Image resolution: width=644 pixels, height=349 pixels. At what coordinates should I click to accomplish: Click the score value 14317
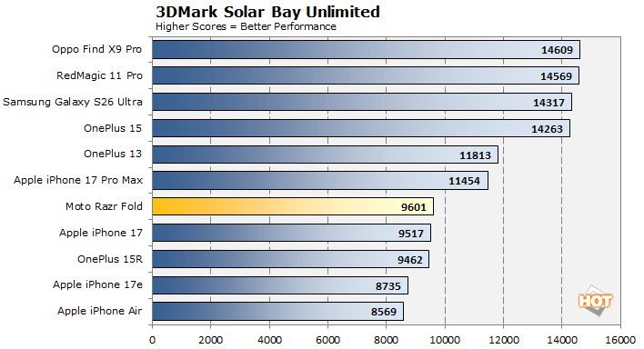pos(548,103)
